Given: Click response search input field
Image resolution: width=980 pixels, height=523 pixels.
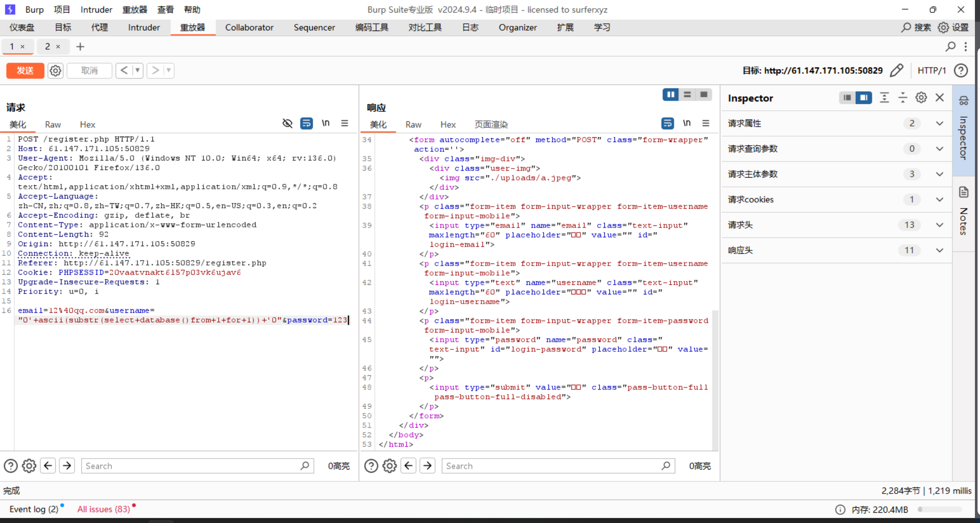Looking at the screenshot, I should point(558,466).
